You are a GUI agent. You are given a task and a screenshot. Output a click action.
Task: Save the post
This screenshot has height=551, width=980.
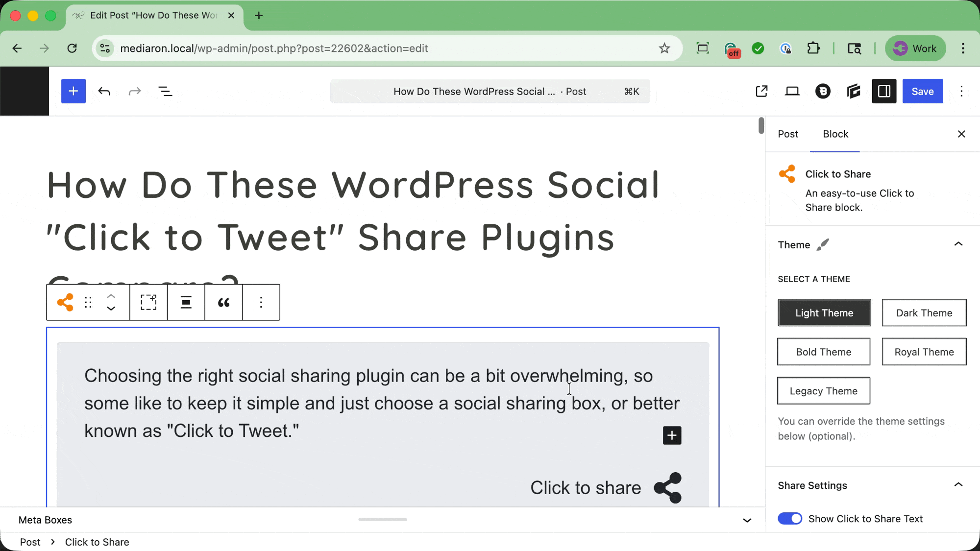coord(923,91)
